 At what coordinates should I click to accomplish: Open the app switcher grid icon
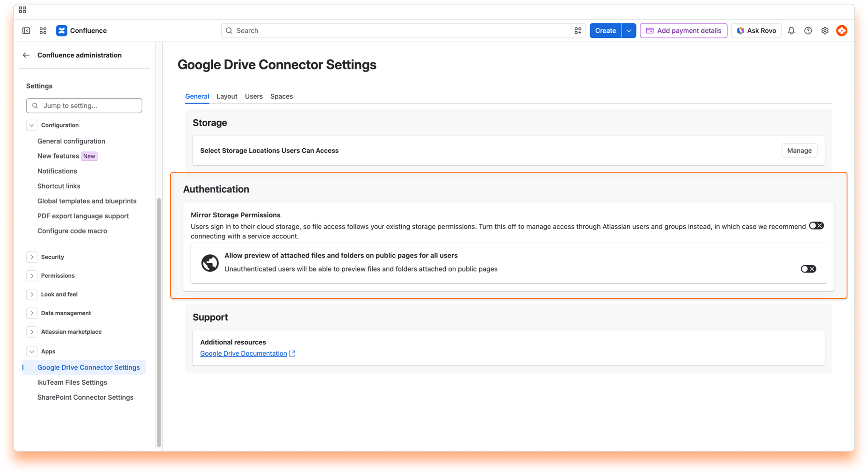tap(43, 30)
